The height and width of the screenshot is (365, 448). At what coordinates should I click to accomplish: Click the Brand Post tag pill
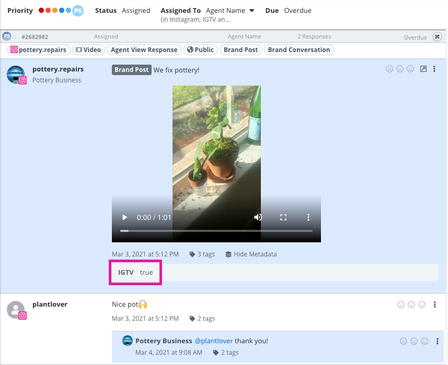pos(241,50)
